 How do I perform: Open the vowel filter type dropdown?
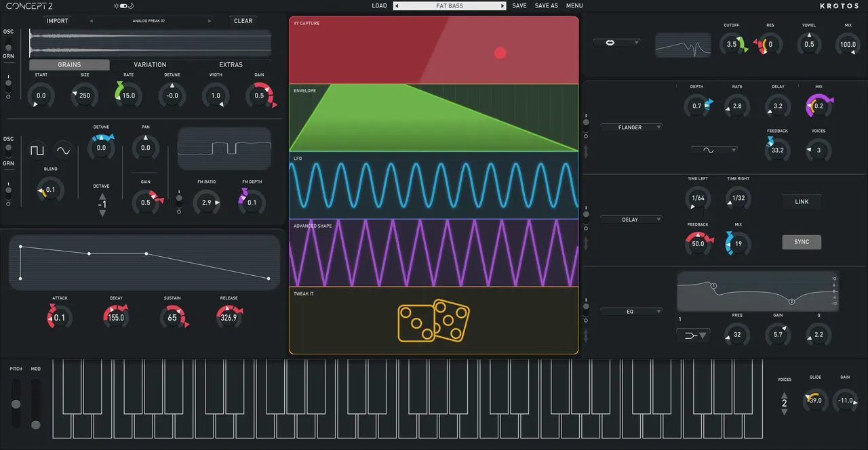(616, 43)
